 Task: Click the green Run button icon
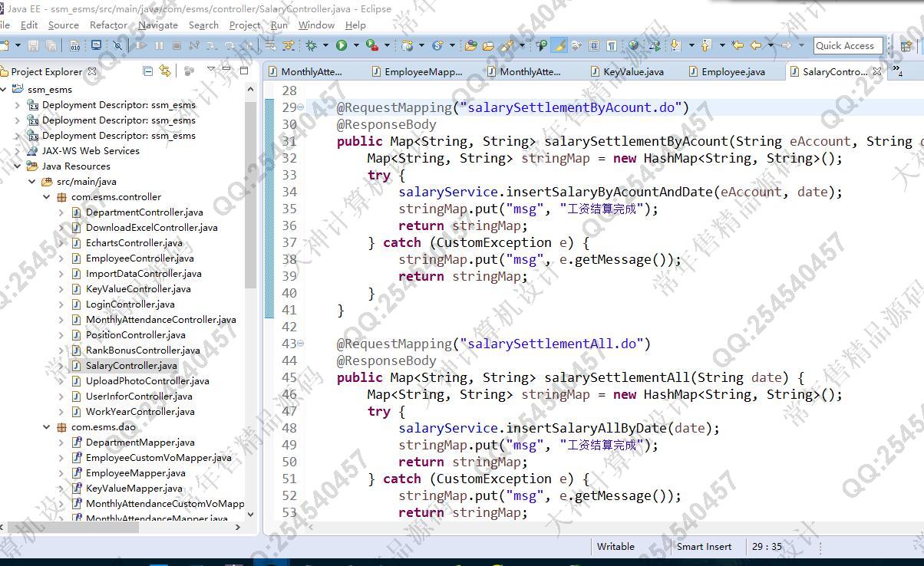click(342, 46)
